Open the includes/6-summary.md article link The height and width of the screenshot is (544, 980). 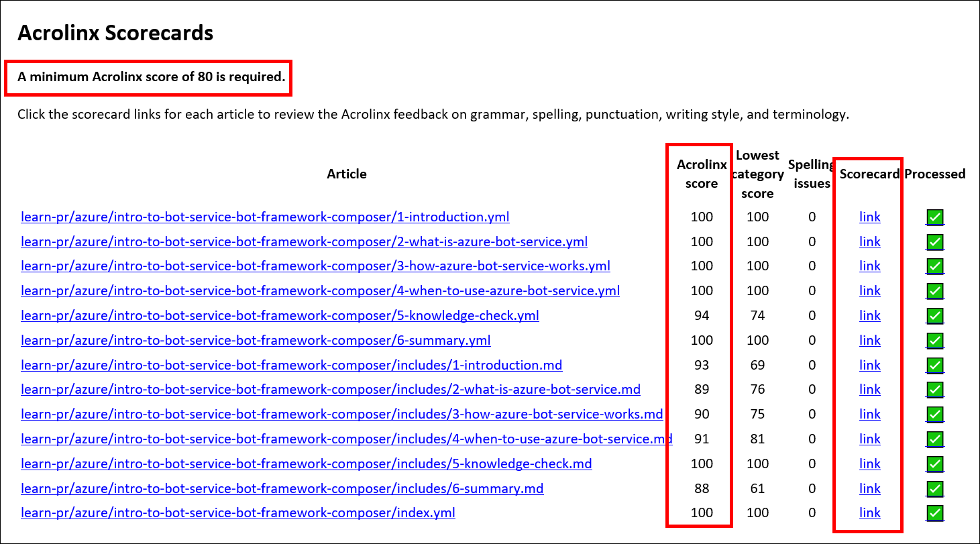282,488
